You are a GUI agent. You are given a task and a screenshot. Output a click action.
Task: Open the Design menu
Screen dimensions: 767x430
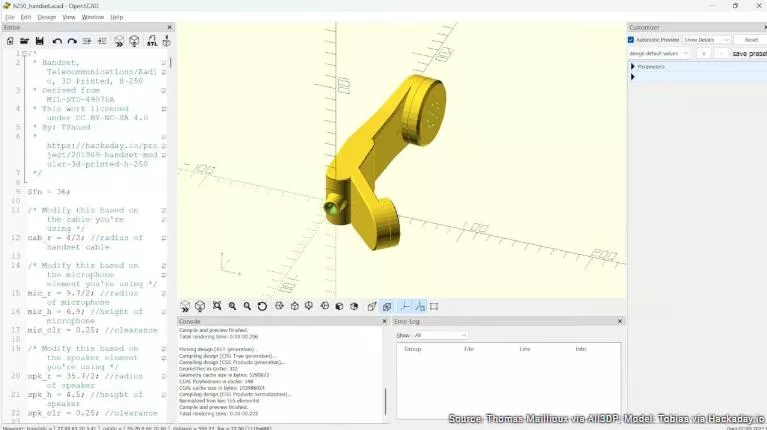tap(47, 17)
